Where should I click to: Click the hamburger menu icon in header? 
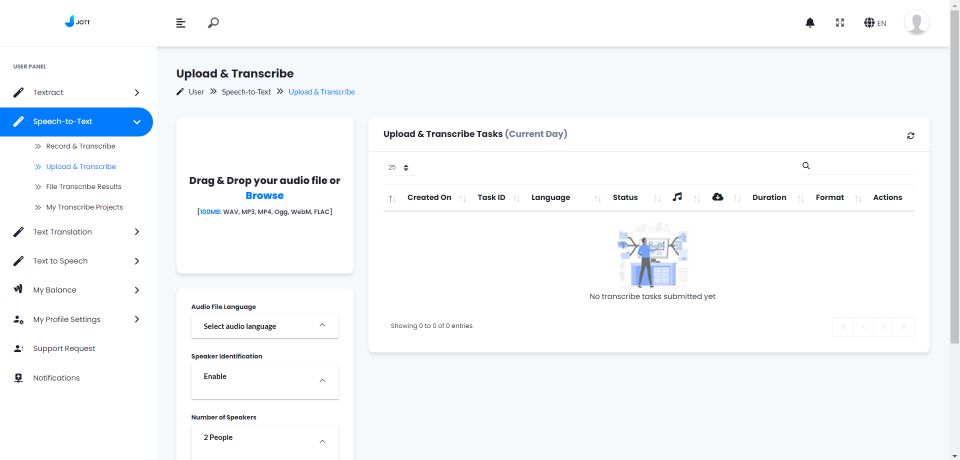pos(181,23)
